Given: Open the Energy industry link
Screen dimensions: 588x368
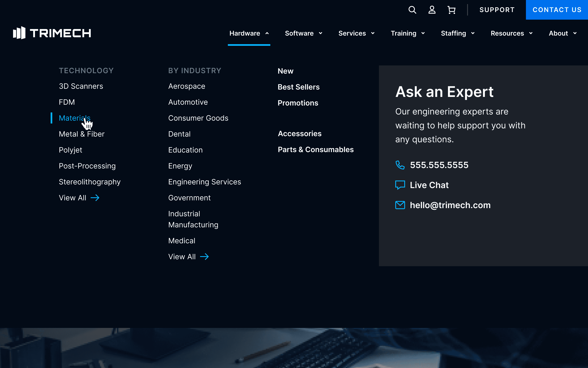Looking at the screenshot, I should click(x=180, y=166).
